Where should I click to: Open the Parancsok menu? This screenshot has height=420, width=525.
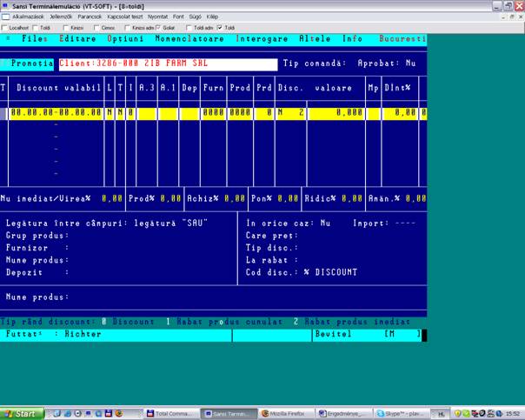[x=90, y=17]
